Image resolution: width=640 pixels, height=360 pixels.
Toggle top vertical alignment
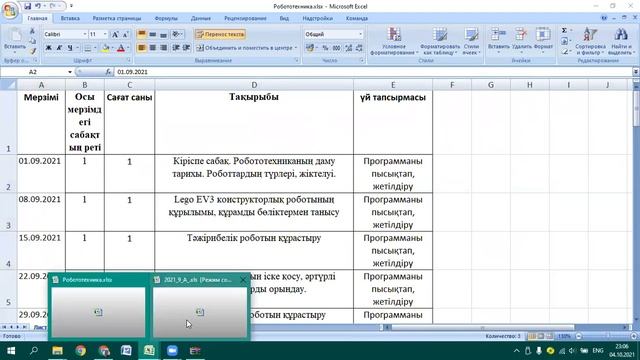point(141,34)
